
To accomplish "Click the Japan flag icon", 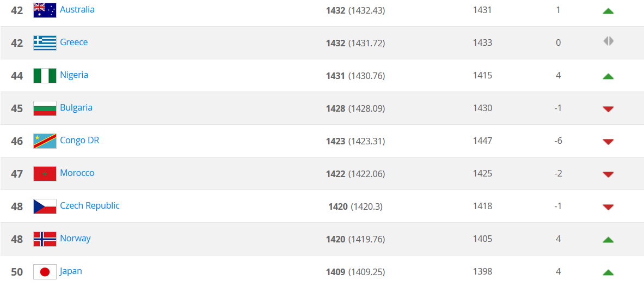I will point(45,271).
